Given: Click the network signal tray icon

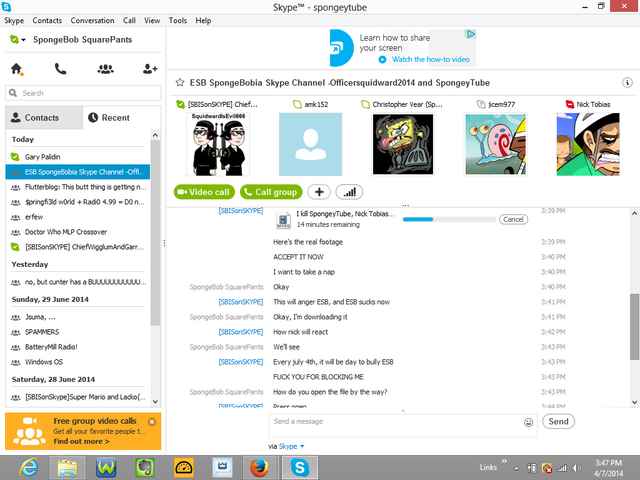Looking at the screenshot, I should 562,468.
